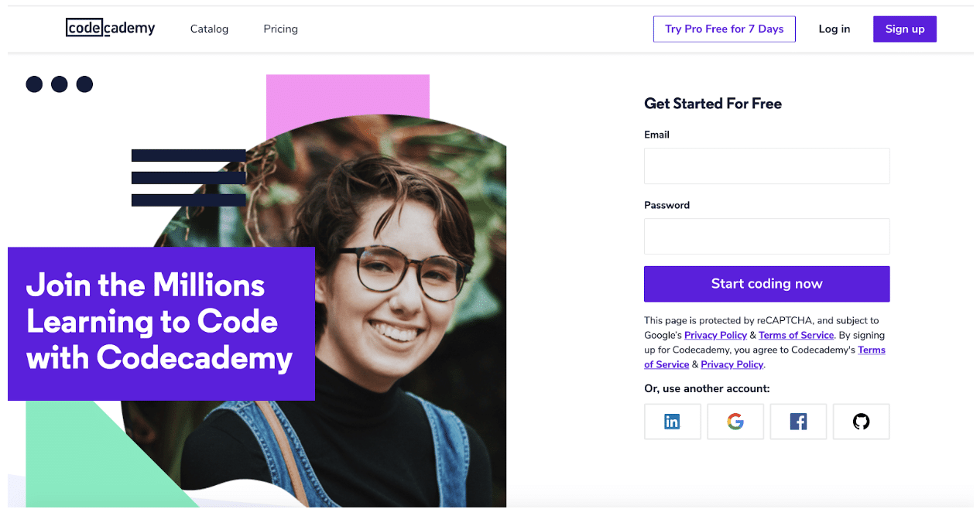980x509 pixels.
Task: Focus the Password input field
Action: [x=767, y=236]
